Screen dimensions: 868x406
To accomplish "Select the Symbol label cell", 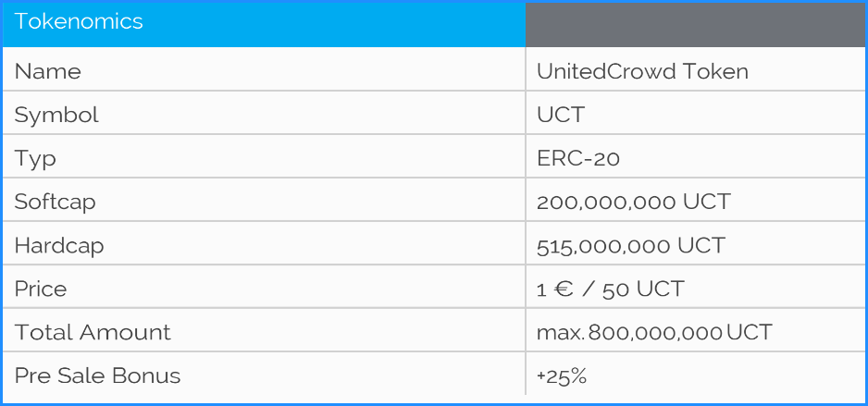I will point(56,116).
